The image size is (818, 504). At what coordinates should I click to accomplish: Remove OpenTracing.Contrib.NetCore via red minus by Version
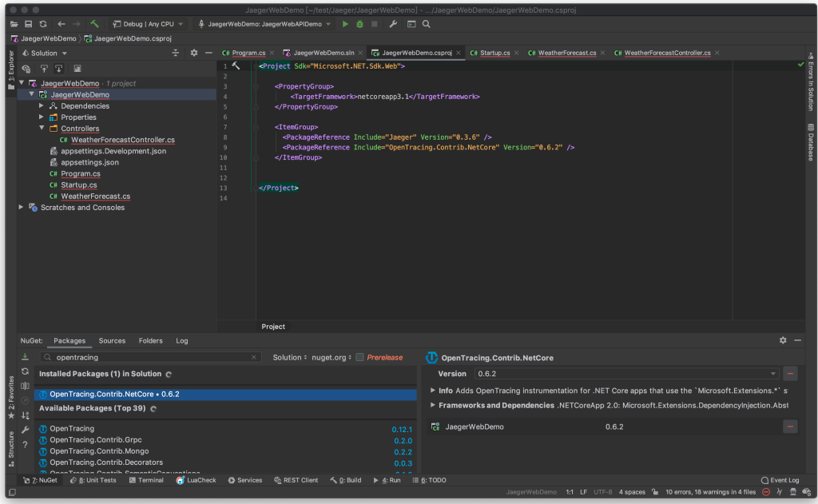tap(790, 374)
